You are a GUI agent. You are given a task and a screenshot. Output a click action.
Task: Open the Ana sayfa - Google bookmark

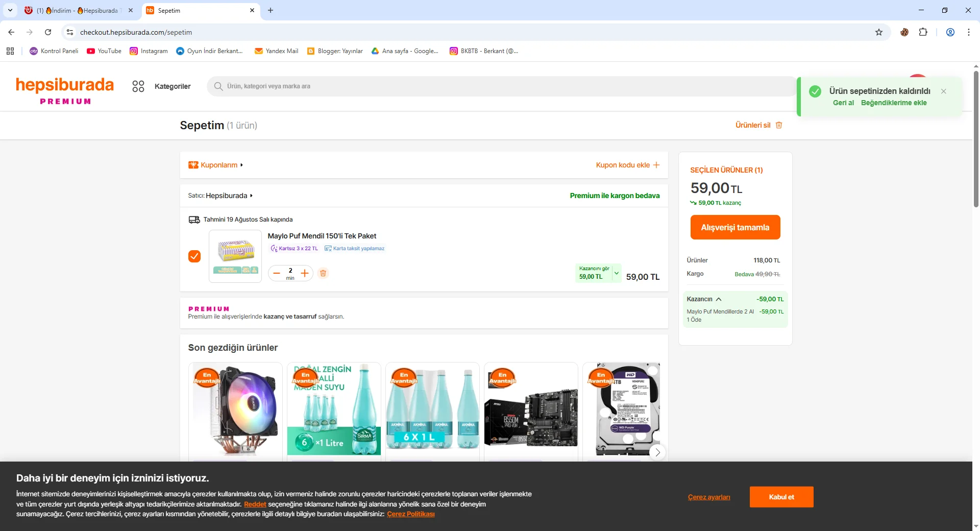click(405, 51)
